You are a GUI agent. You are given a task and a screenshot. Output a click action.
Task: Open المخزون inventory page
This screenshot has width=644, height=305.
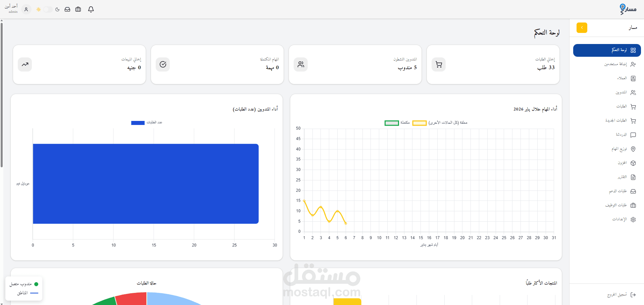pos(607,163)
